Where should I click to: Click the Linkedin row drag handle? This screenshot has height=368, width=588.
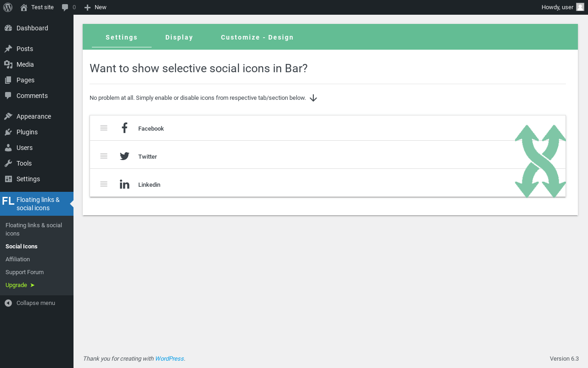[x=104, y=184]
